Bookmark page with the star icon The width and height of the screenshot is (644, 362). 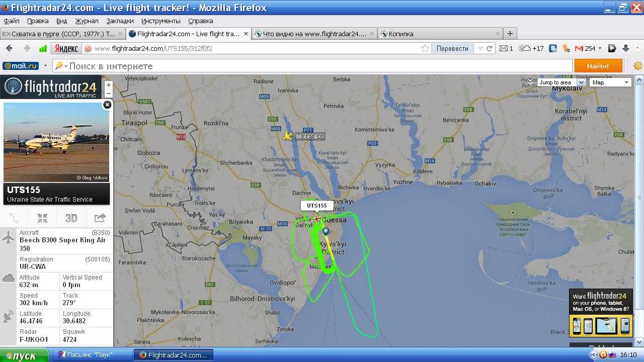coord(425,48)
